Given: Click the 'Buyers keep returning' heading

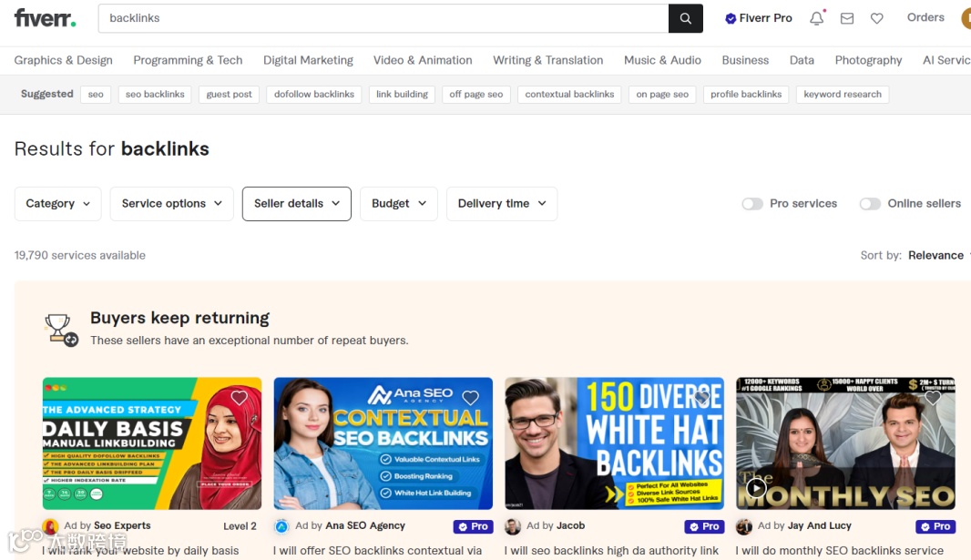Looking at the screenshot, I should pos(179,318).
